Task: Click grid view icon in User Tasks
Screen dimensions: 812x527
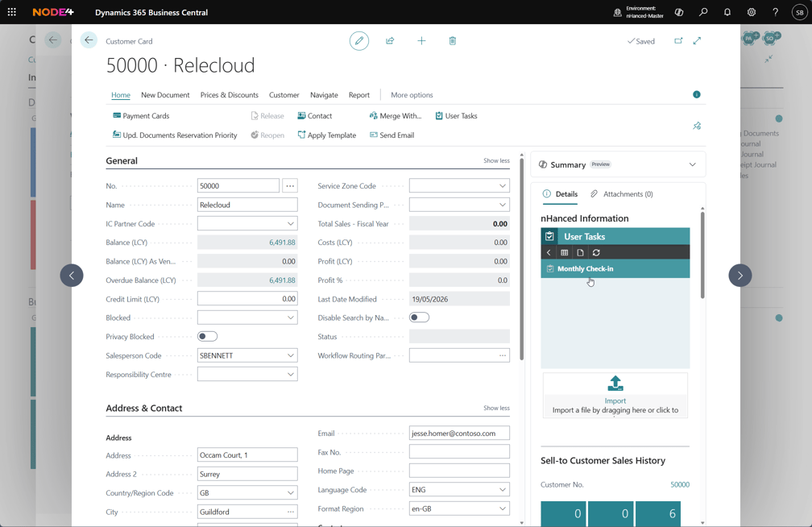Action: coord(565,252)
